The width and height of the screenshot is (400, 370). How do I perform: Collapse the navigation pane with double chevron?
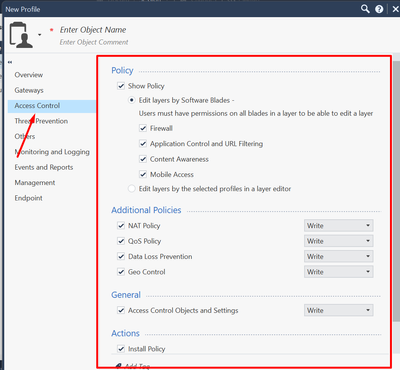pyautogui.click(x=10, y=62)
